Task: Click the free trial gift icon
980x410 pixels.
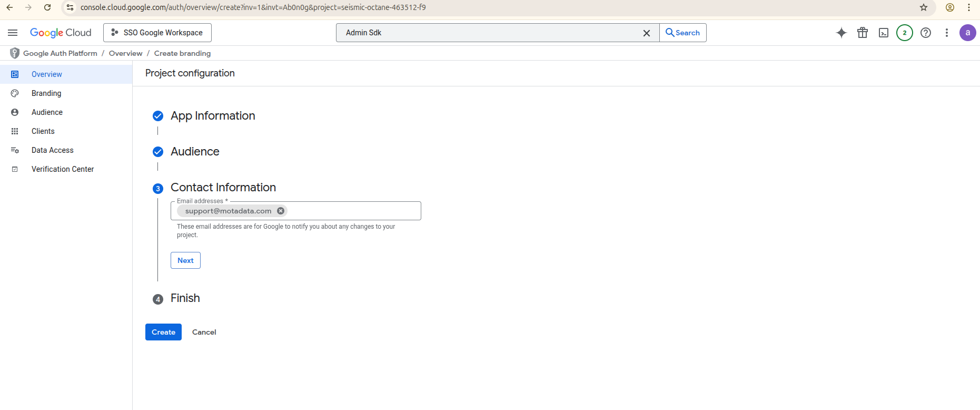Action: pyautogui.click(x=862, y=33)
